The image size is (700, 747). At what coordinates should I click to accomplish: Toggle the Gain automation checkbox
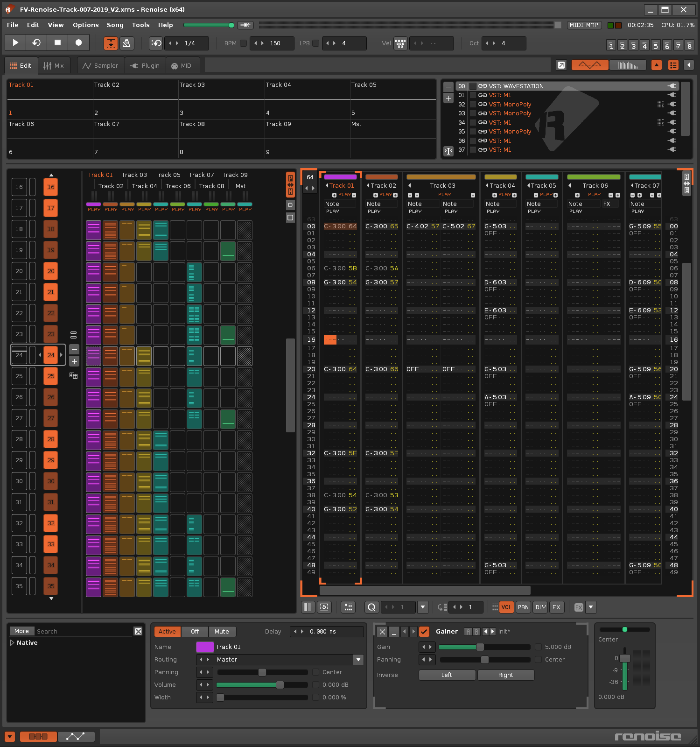point(539,647)
